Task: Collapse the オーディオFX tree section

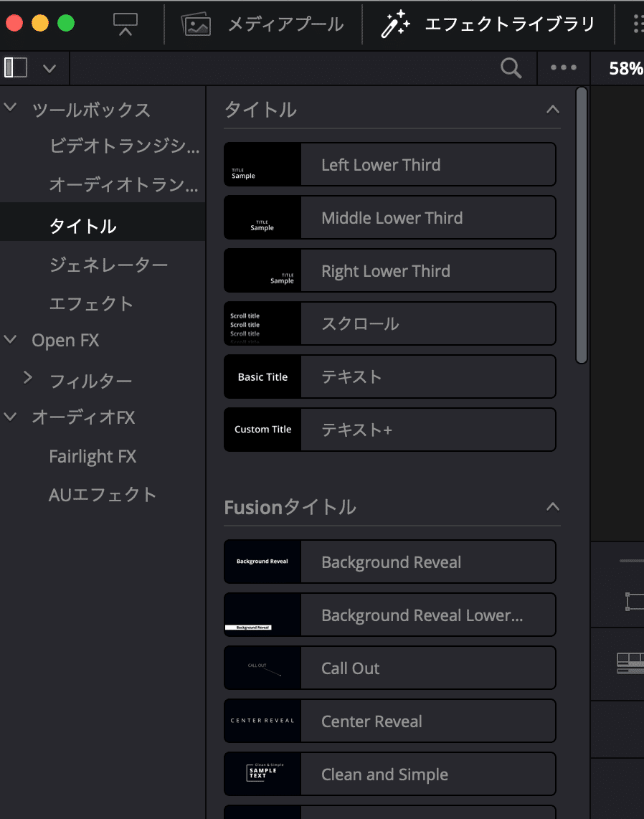Action: click(x=11, y=416)
